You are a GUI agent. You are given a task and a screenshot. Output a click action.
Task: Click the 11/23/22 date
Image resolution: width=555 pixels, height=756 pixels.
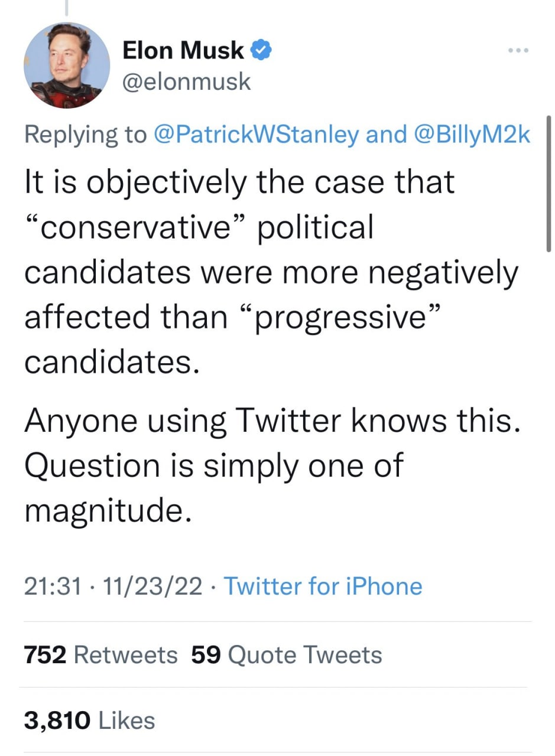tap(152, 586)
